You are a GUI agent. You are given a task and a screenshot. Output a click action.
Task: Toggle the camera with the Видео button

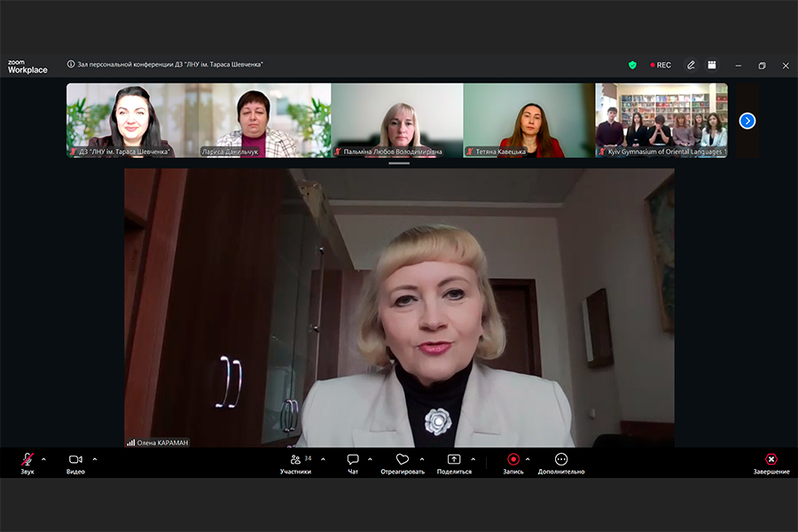(75, 459)
